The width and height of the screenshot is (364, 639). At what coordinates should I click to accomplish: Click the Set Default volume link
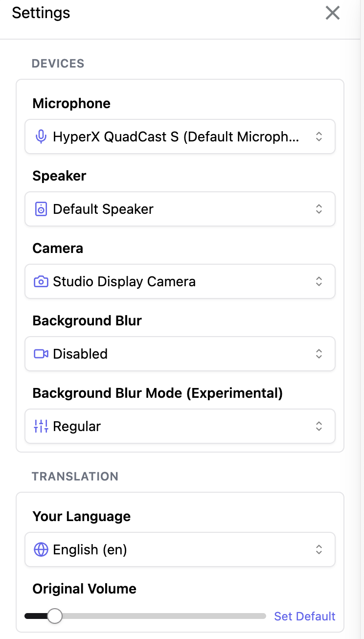pos(304,616)
